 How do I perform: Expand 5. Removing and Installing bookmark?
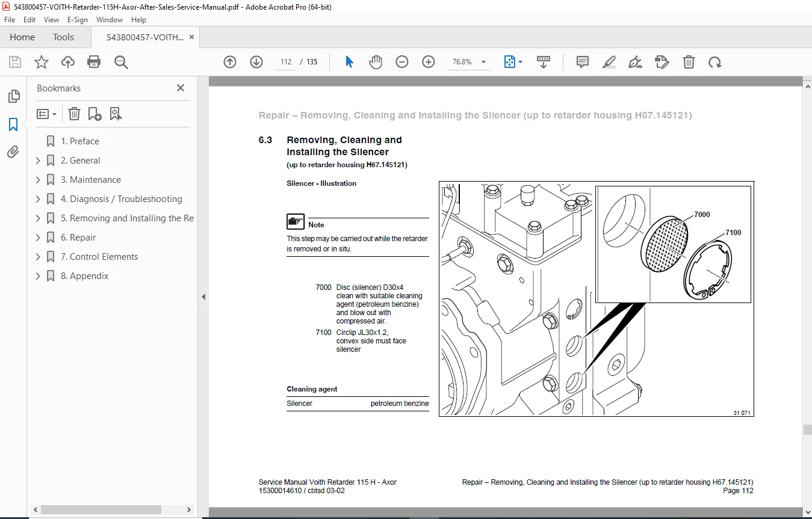point(38,218)
